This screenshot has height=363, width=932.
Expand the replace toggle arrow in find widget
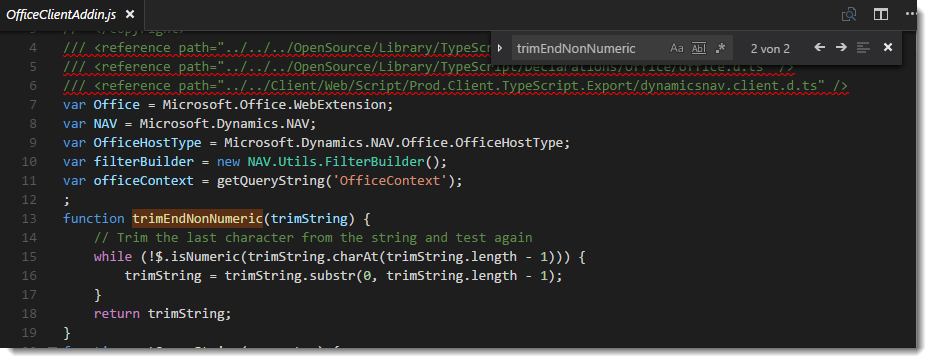tap(500, 48)
